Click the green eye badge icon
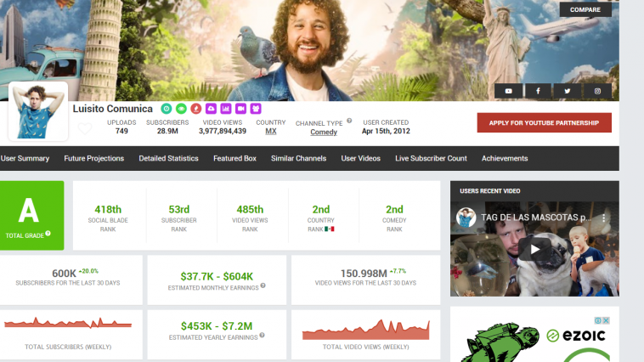644x362 pixels. click(181, 109)
